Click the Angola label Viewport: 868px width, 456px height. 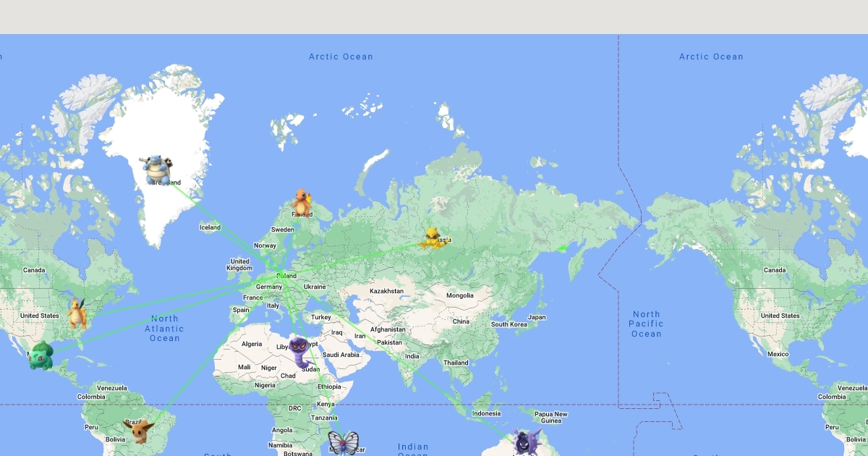[x=282, y=430]
